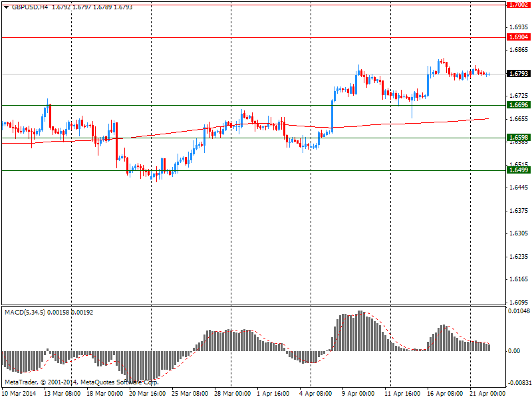The width and height of the screenshot is (532, 399).
Task: Click the 25 Mar 08:00 time label
Action: point(190,394)
